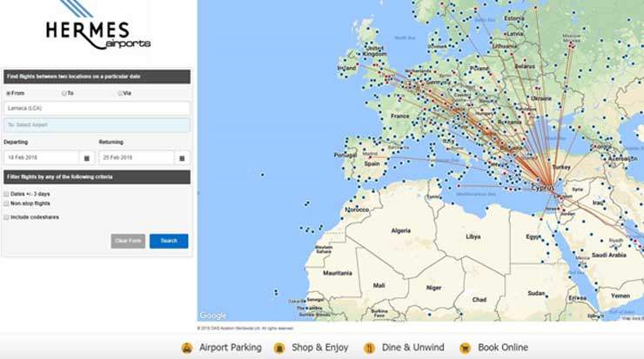Viewport: 644px width, 359px height.
Task: Click the Dine & Unwind cutlery icon
Action: point(369,348)
